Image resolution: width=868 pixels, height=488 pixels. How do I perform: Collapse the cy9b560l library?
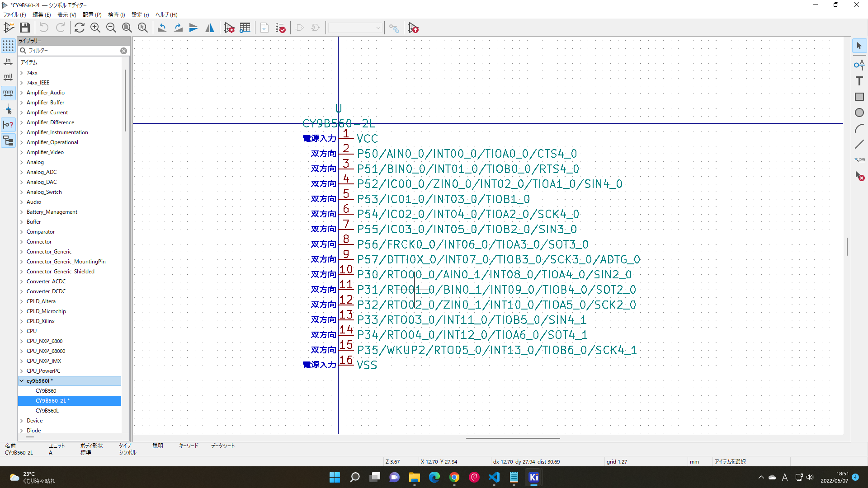point(22,381)
